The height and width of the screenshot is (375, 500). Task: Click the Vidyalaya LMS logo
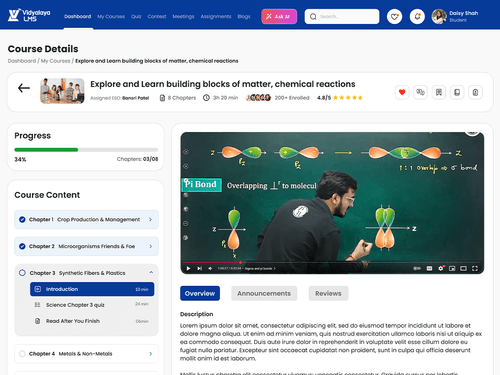click(x=29, y=15)
